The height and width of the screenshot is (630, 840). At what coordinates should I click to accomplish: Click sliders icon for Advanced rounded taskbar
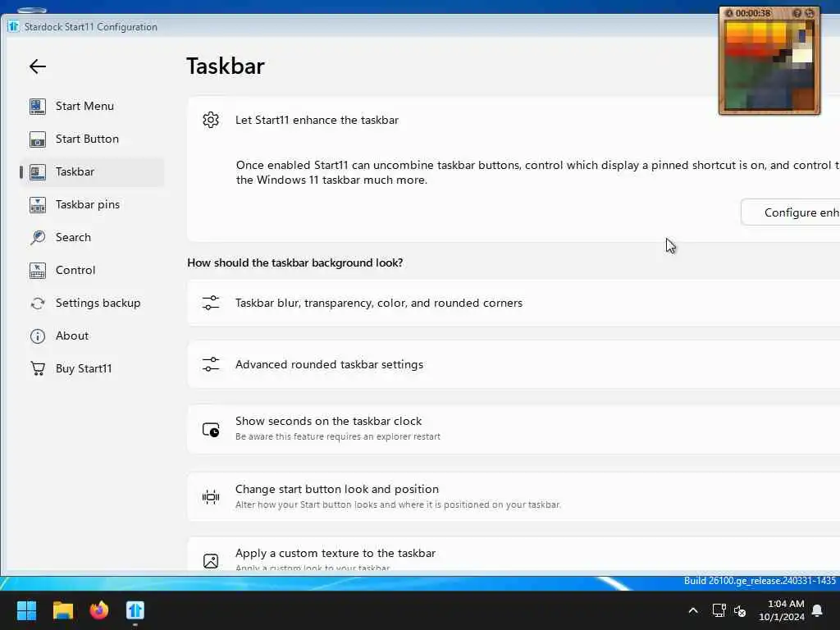[211, 364]
